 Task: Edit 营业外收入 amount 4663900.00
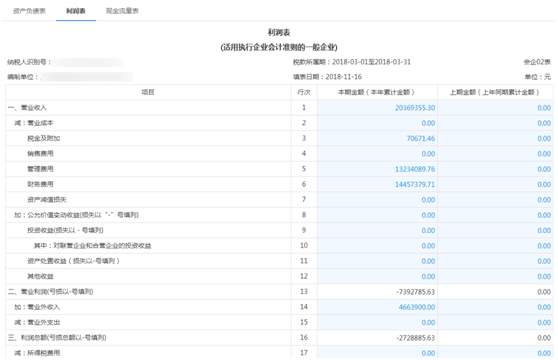(377, 307)
